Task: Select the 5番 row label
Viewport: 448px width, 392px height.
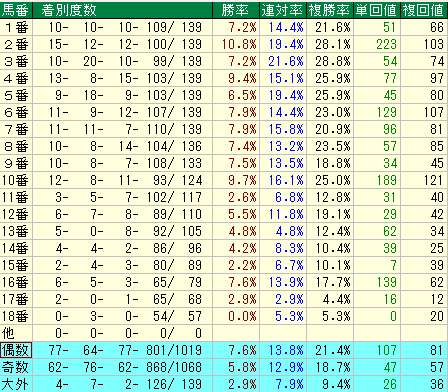Action: click(16, 95)
